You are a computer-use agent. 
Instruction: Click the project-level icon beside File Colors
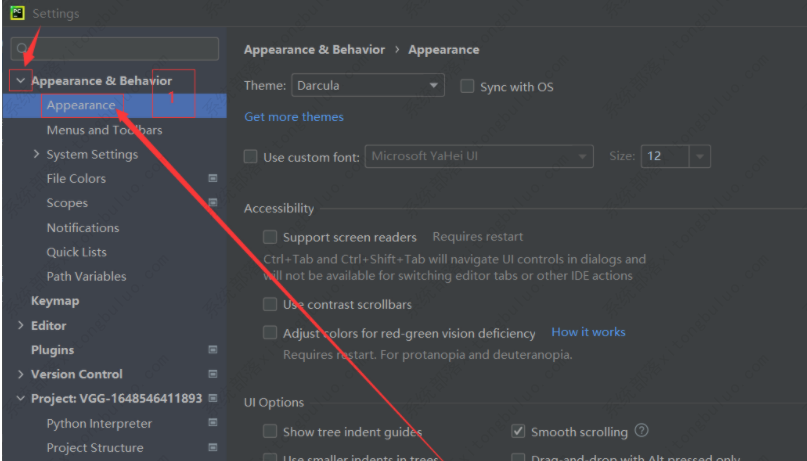[x=212, y=178]
